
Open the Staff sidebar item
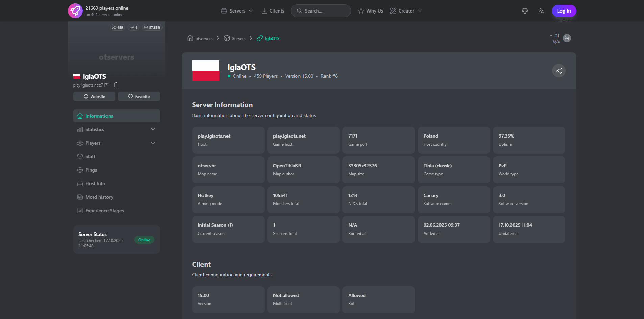pos(117,156)
